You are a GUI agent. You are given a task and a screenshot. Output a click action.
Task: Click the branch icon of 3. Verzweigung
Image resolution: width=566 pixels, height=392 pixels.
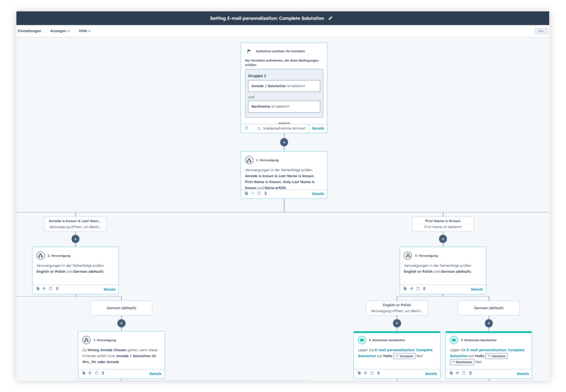pos(408,255)
